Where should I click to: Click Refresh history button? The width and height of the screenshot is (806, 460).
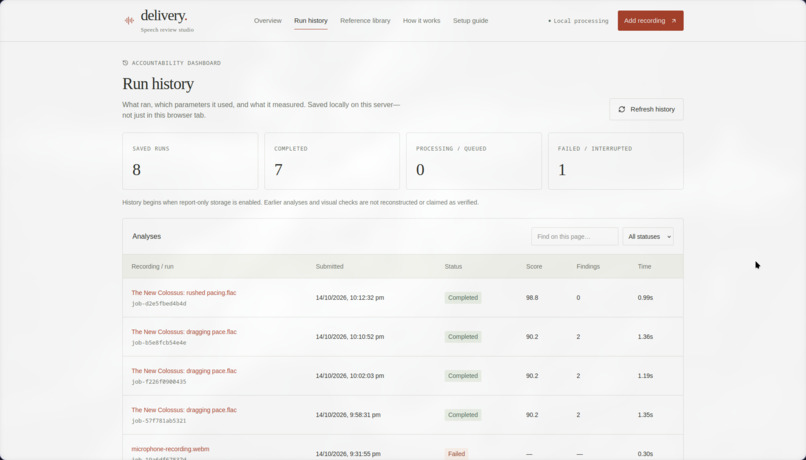(646, 109)
